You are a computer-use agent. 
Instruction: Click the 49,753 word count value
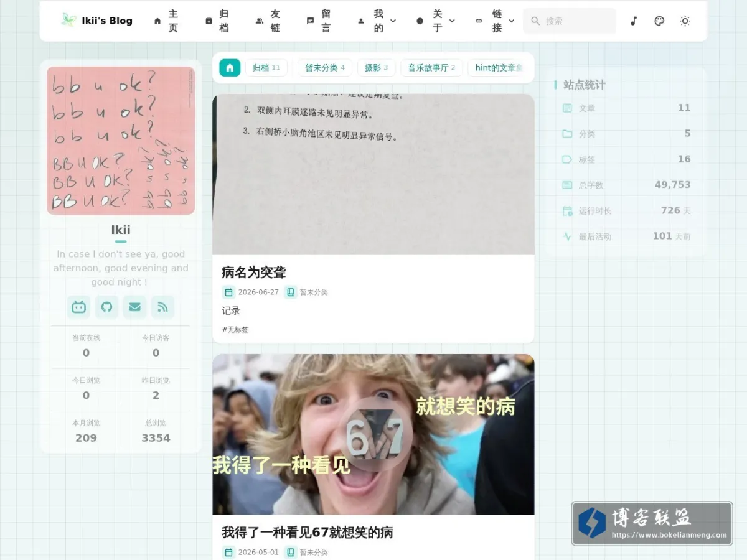coord(672,185)
